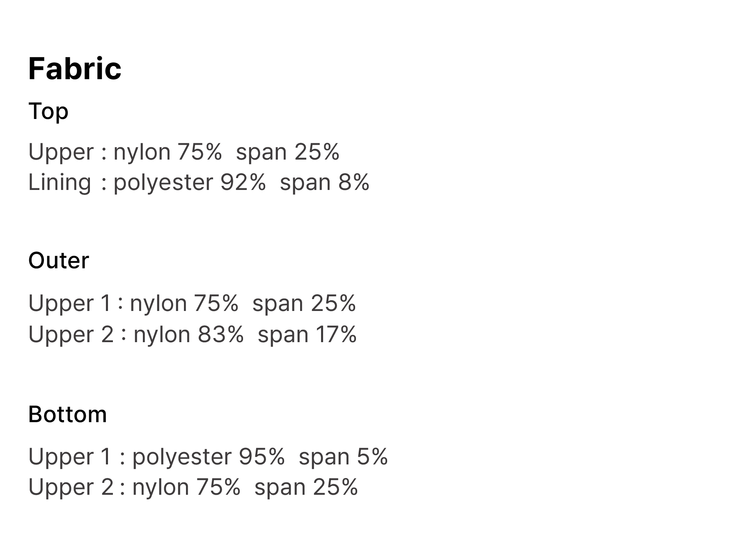Click the polyester 92% text
Viewport: 739px width, 560px height.
coord(190,182)
